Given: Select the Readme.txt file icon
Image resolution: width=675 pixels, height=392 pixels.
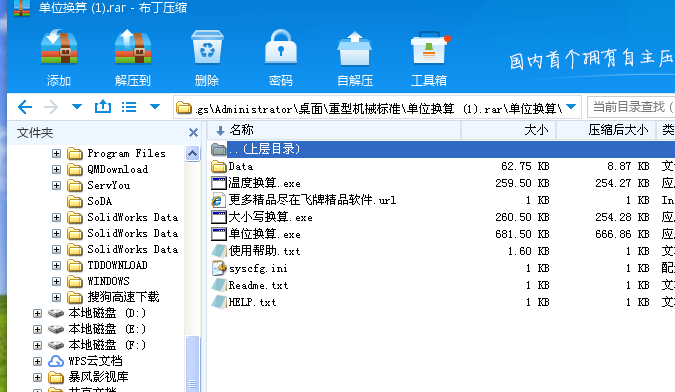Looking at the screenshot, I should coord(219,285).
